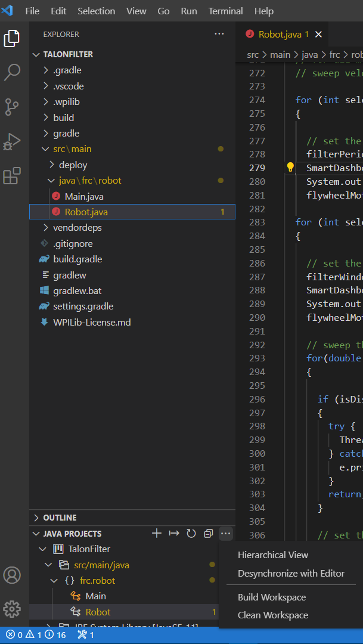Open the Accounts icon above the gear
The height and width of the screenshot is (644, 363).
click(12, 574)
